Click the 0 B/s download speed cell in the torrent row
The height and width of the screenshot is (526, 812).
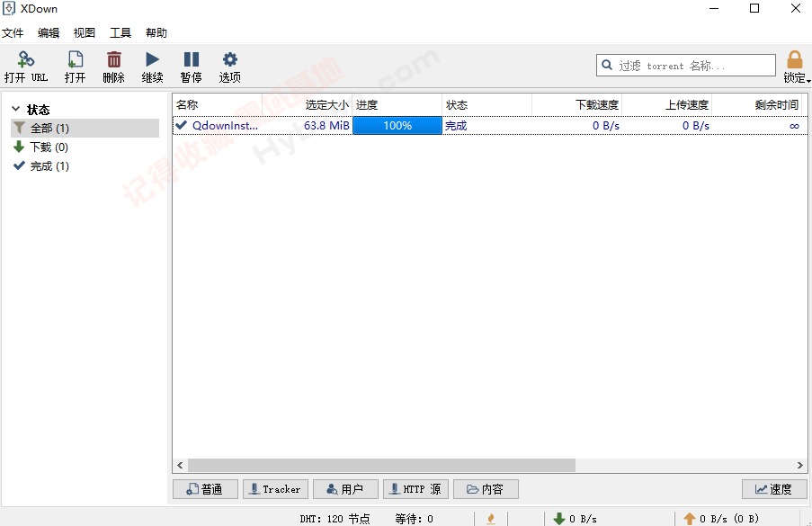point(606,126)
